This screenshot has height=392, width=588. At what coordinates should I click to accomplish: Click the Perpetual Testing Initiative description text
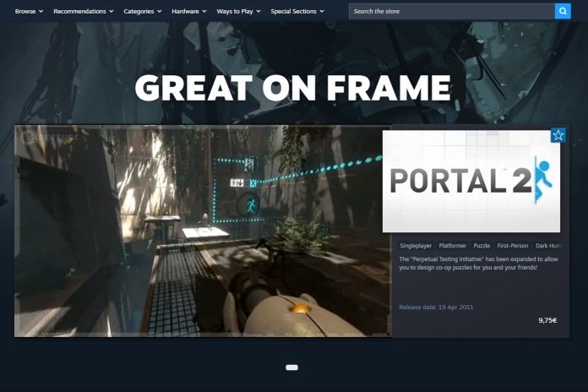pyautogui.click(x=478, y=264)
